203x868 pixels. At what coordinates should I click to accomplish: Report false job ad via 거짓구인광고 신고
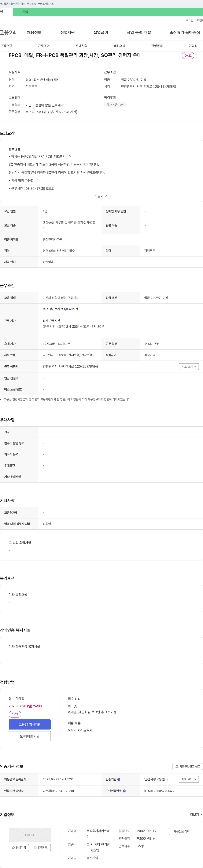(x=188, y=766)
